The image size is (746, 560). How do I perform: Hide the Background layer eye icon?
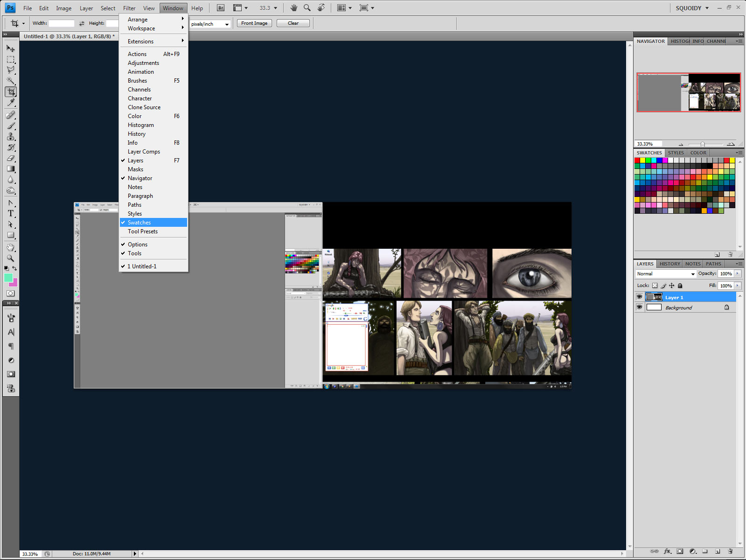pyautogui.click(x=639, y=307)
